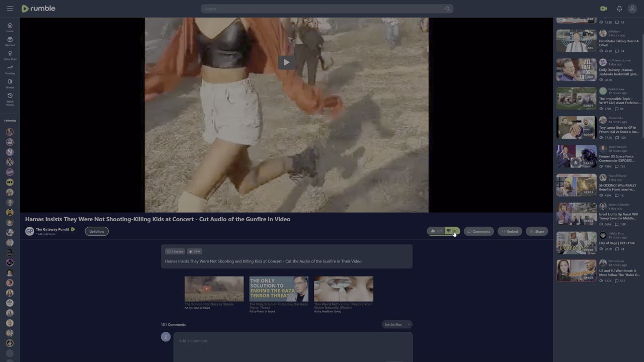Open Browse in the sidebar
This screenshot has height=362, width=644.
tap(10, 83)
